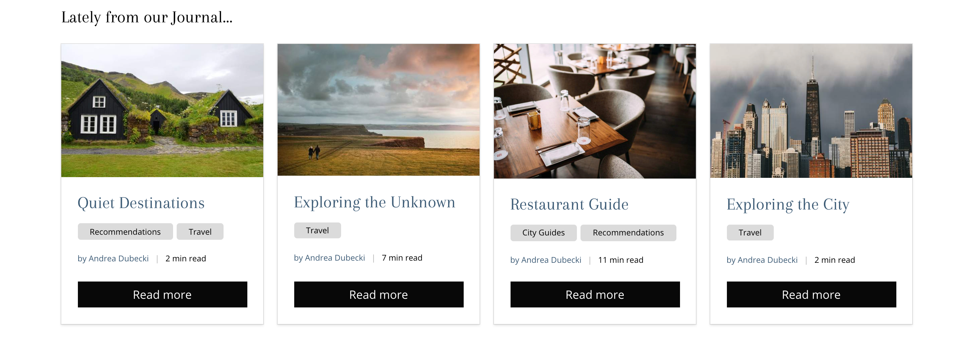Select Recommendations tag on Quiet Destinations card

coord(125,232)
